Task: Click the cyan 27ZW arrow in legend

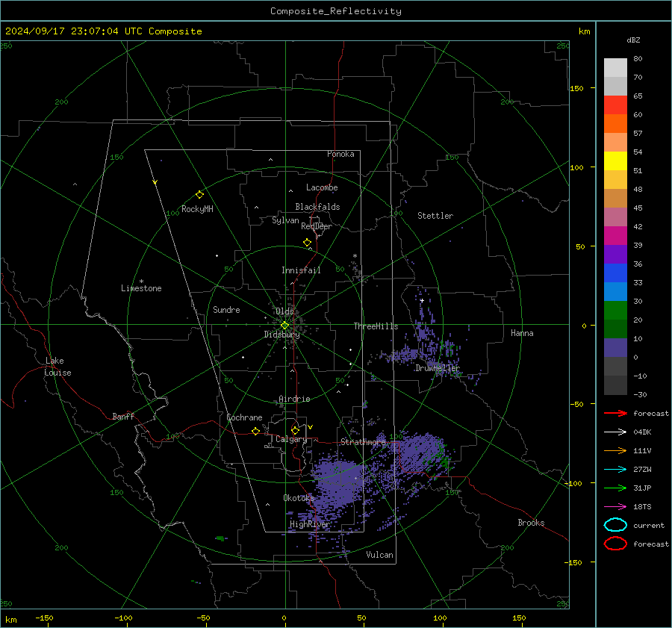Action: point(615,470)
